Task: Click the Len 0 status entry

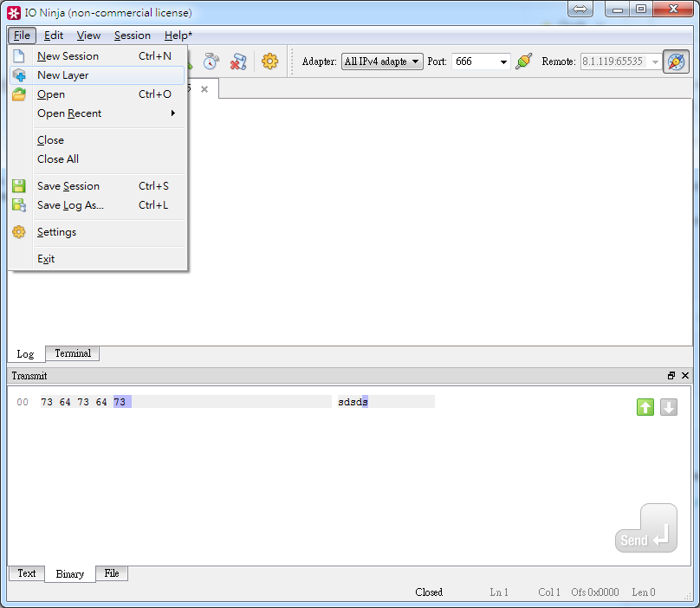Action: (x=644, y=592)
